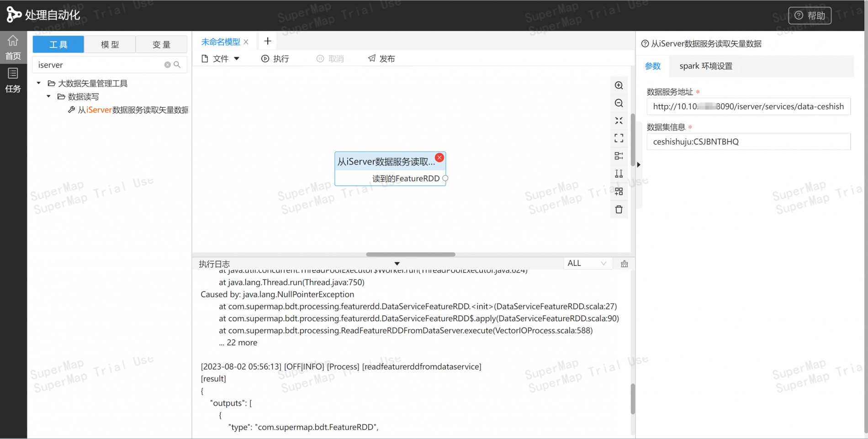Click the grid arrange icon
Screen dimensions: 868x439
tap(619, 191)
